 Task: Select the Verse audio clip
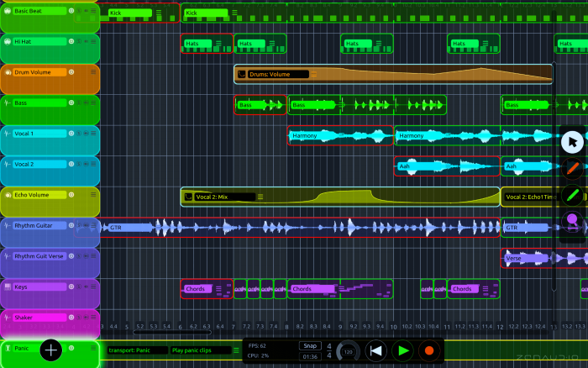pyautogui.click(x=544, y=259)
